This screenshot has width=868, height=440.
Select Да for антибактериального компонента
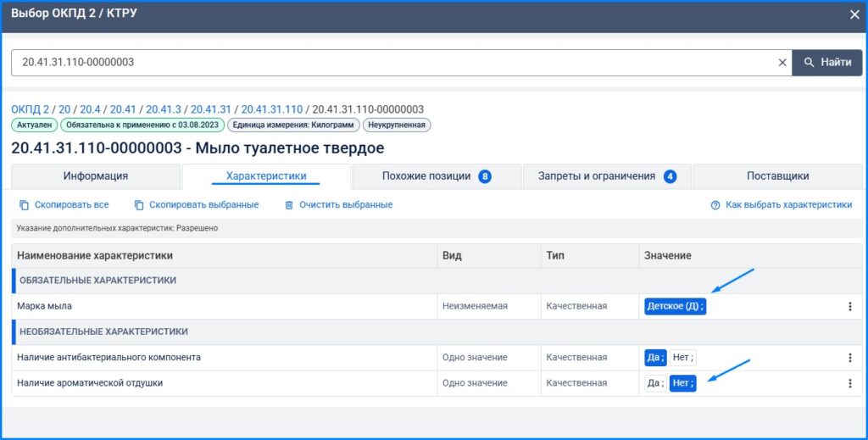point(655,358)
